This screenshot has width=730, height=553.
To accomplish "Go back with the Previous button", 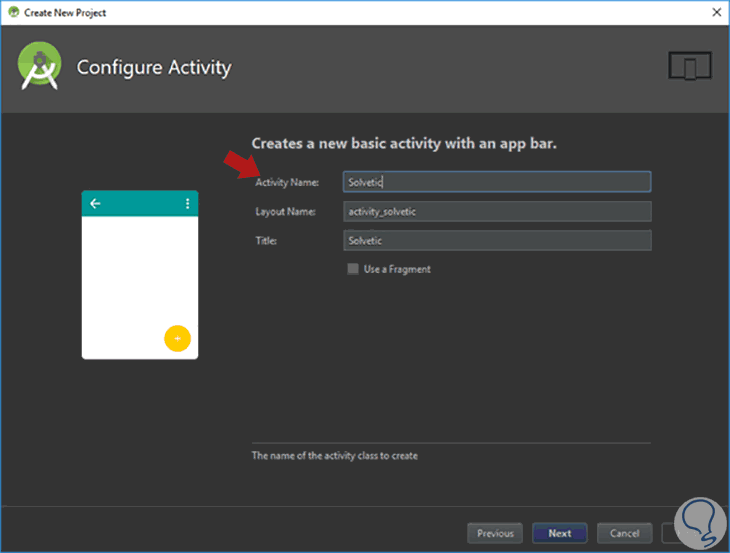I will [495, 533].
